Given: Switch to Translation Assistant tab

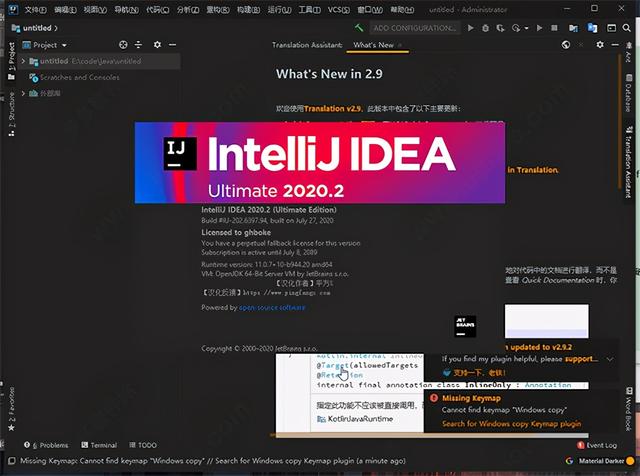Looking at the screenshot, I should 307,45.
